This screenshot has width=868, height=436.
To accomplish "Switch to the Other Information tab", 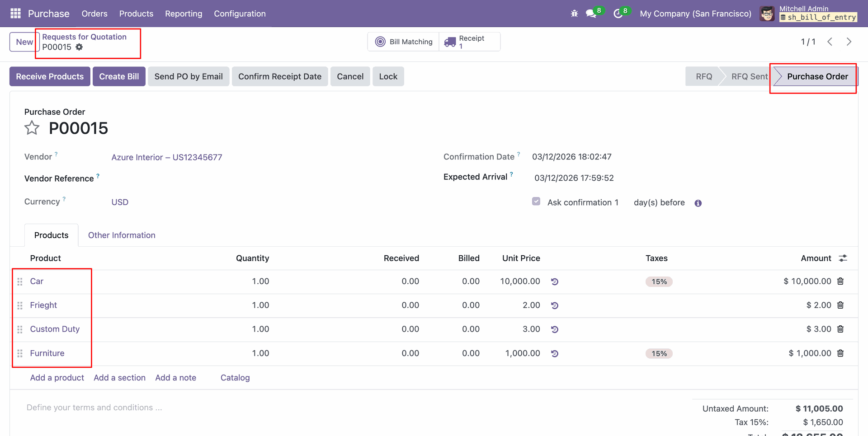I will coord(122,235).
